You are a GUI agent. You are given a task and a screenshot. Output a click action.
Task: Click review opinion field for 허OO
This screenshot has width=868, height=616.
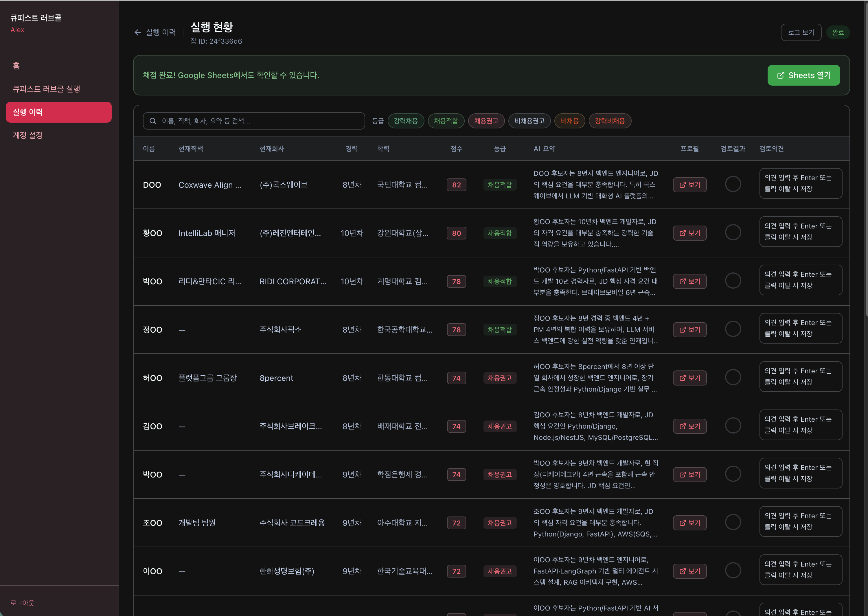[x=801, y=377]
